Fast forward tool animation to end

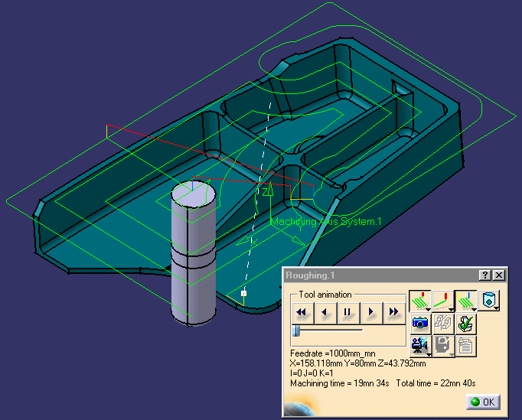click(x=394, y=312)
